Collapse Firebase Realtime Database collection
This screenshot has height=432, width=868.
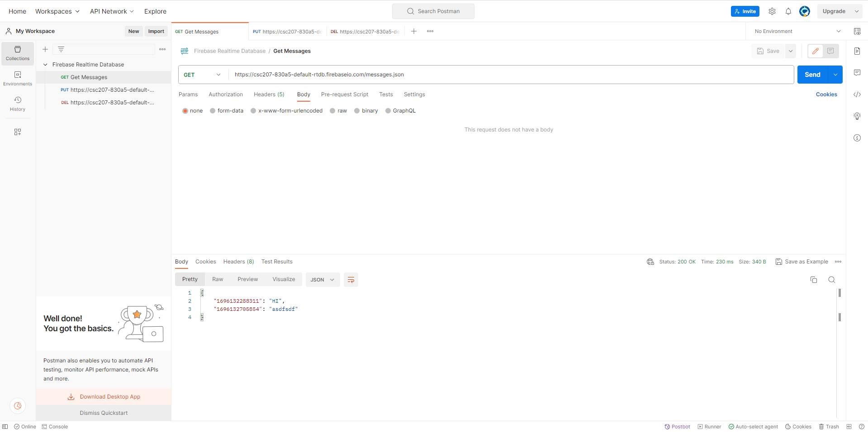[45, 65]
